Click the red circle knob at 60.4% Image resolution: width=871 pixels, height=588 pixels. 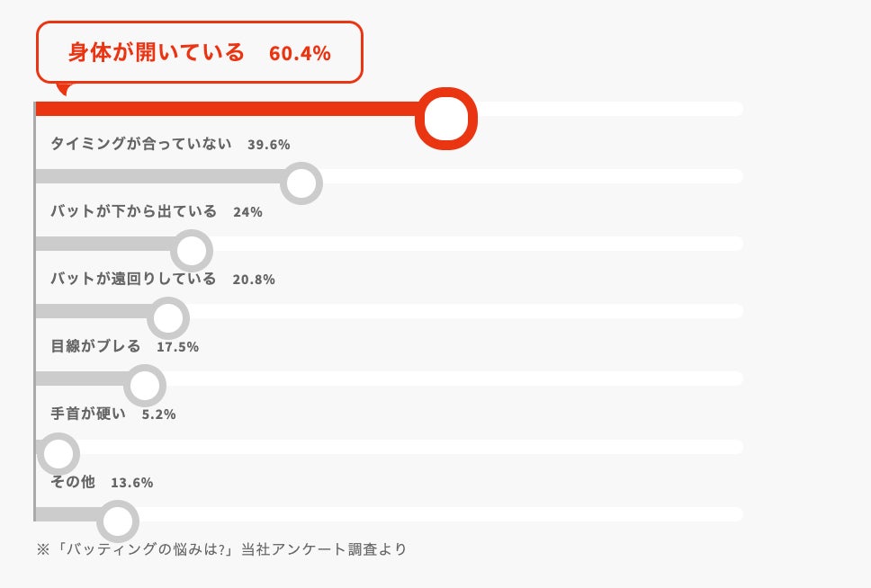click(445, 118)
